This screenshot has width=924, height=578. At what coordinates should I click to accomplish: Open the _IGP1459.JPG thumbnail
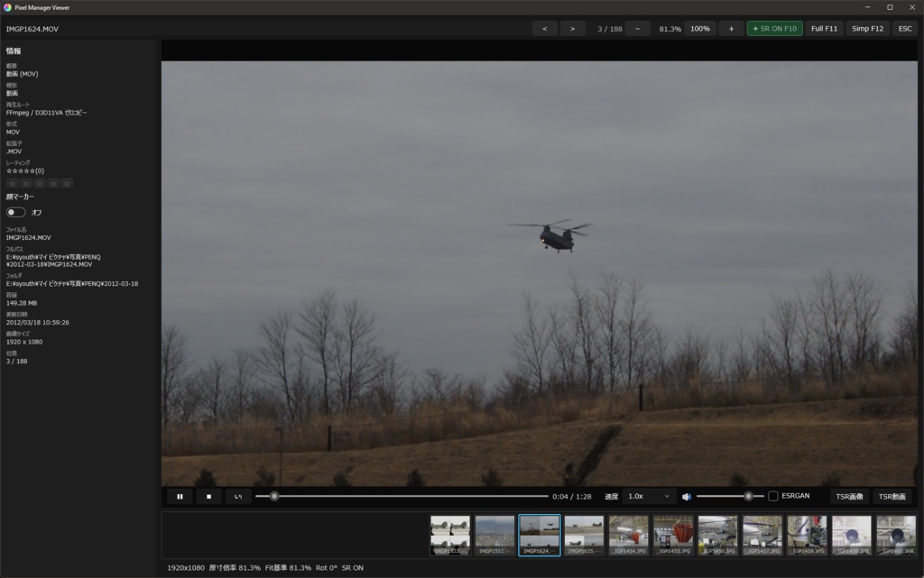[852, 535]
